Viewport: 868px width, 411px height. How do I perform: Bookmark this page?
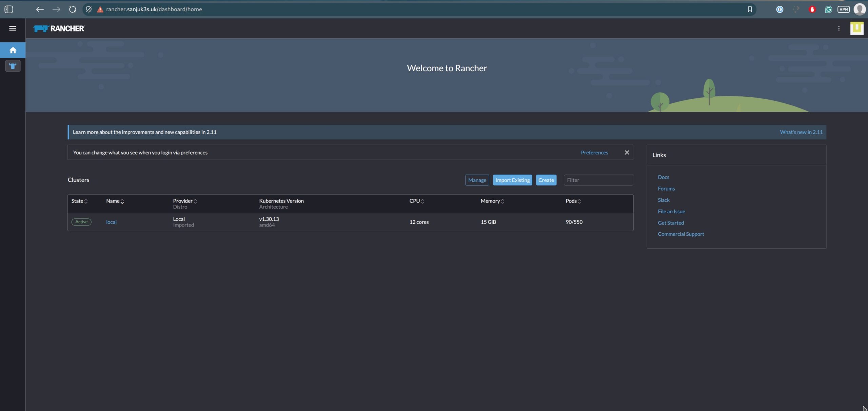click(750, 9)
